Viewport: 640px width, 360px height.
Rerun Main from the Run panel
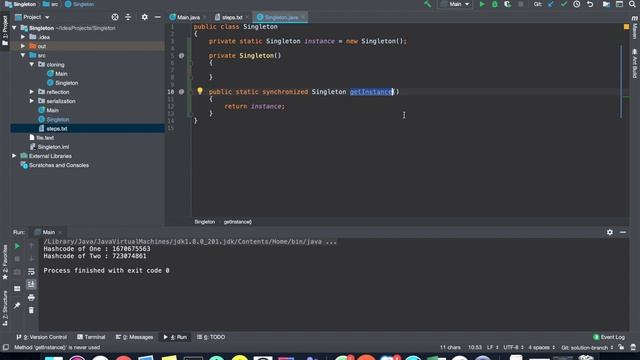(x=17, y=246)
